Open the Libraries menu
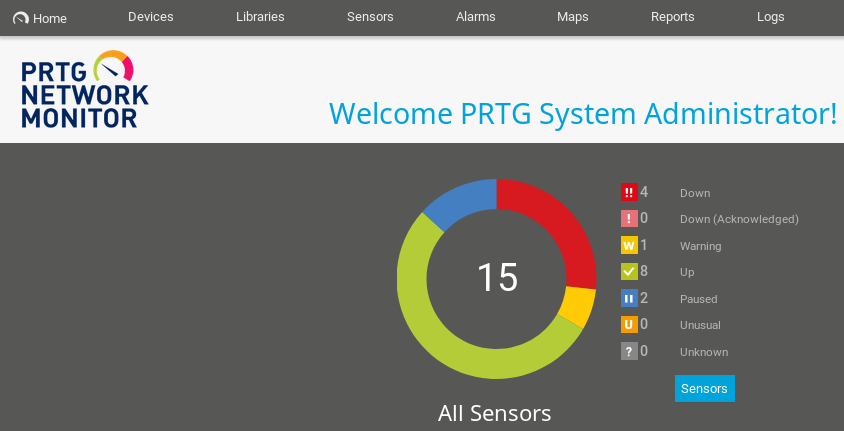The image size is (844, 431). pos(260,17)
